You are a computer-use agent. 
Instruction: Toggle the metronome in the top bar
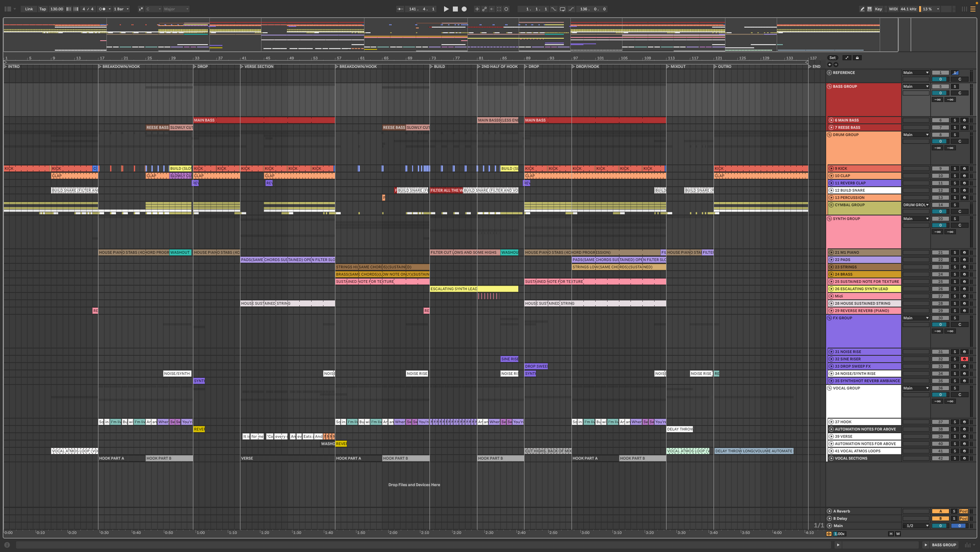[x=102, y=9]
